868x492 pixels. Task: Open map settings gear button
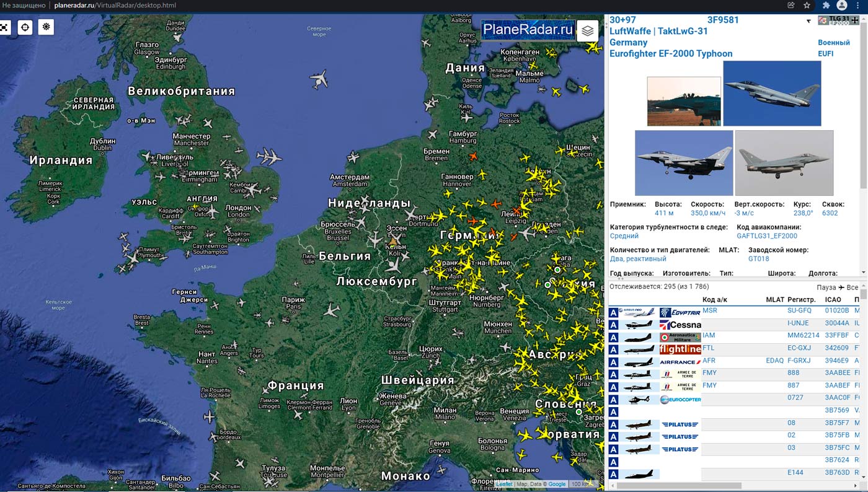tap(46, 27)
